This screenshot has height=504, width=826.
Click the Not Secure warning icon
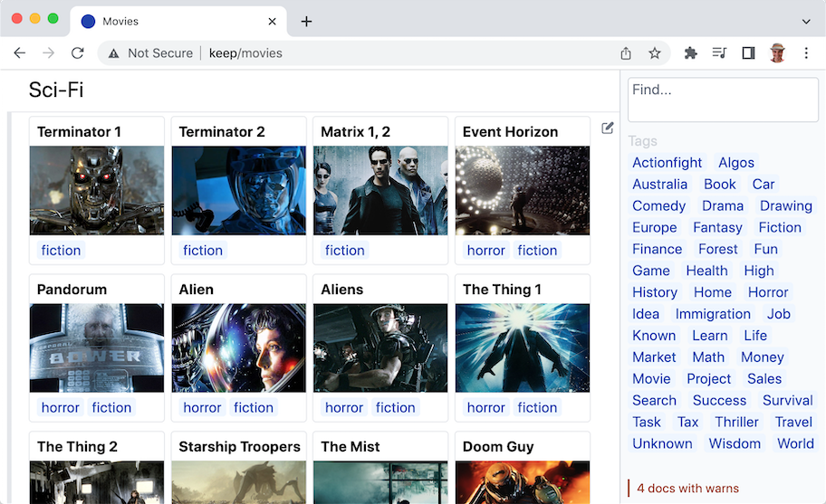click(x=113, y=53)
